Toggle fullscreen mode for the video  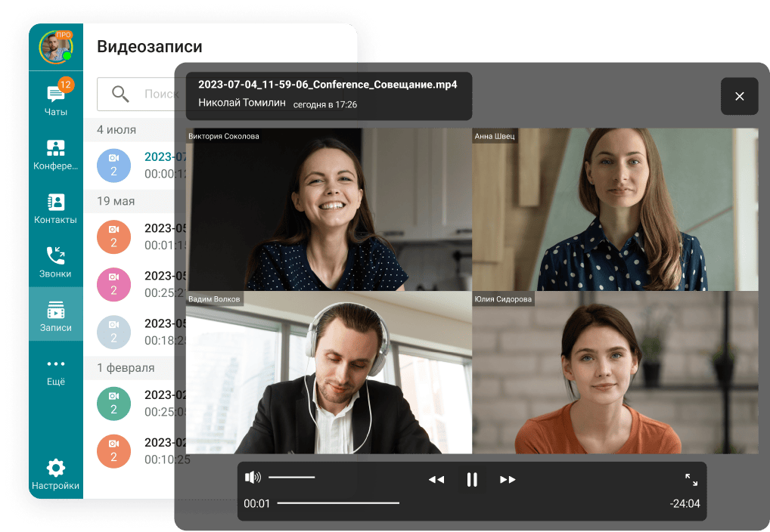[691, 480]
